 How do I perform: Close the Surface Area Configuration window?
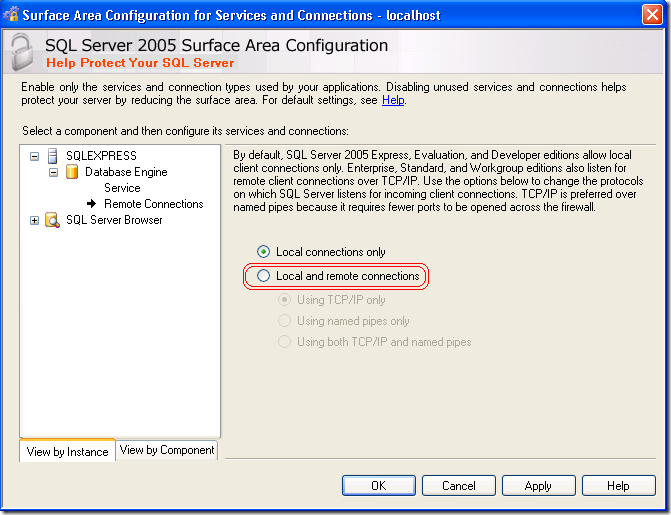[x=652, y=15]
